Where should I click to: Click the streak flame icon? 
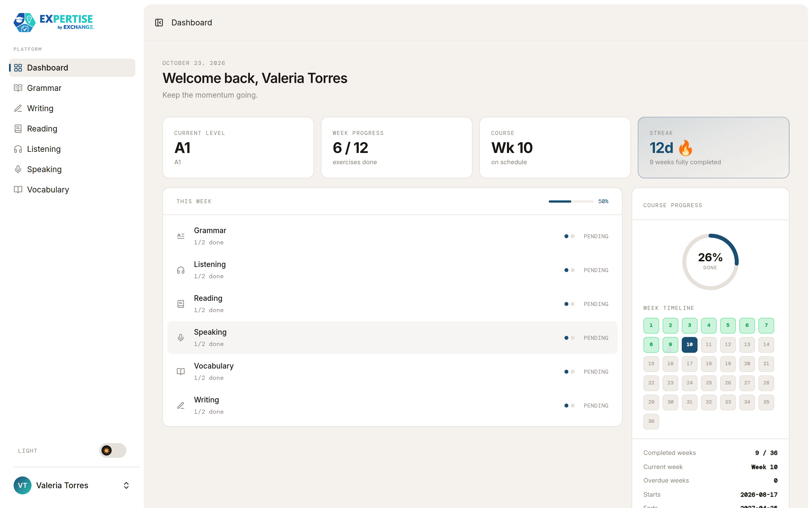click(685, 148)
